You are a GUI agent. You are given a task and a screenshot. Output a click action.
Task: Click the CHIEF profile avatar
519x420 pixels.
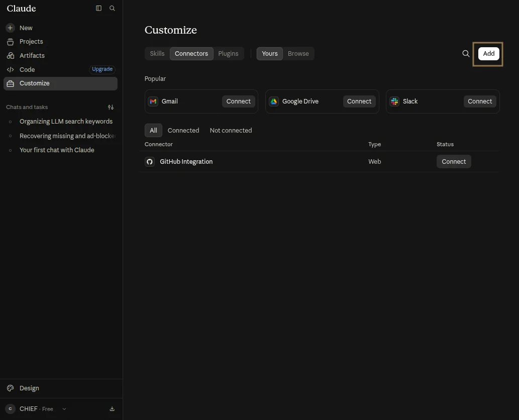(x=10, y=409)
